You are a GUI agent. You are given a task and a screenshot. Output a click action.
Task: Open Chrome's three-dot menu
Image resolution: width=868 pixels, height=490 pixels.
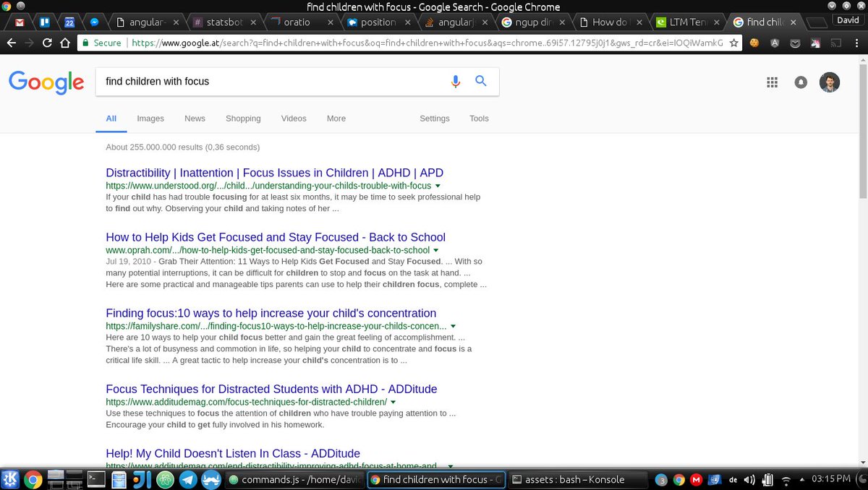coord(856,43)
